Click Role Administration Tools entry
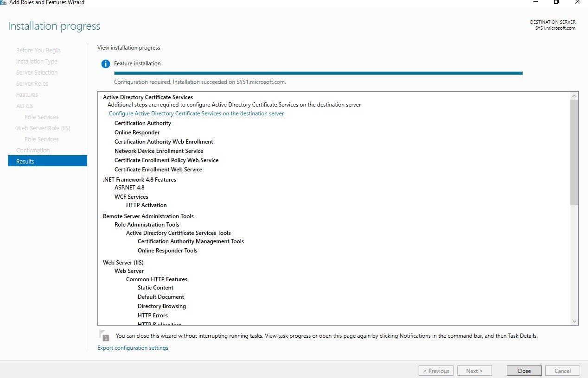588x378 pixels. click(147, 225)
